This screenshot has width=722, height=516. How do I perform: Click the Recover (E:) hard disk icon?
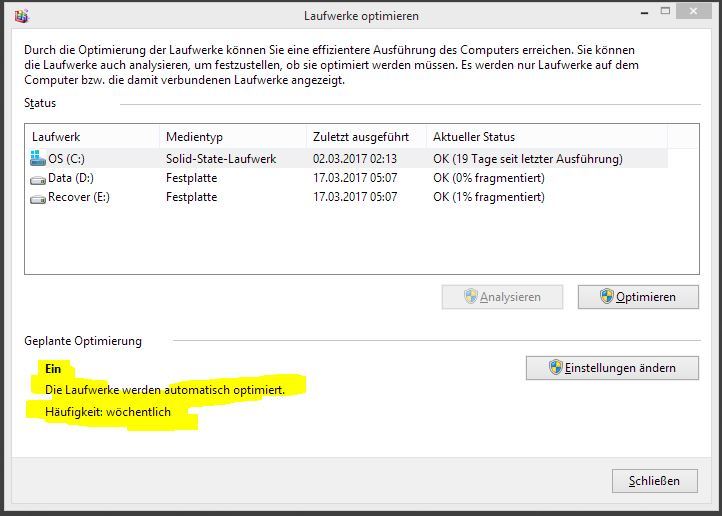[x=38, y=198]
